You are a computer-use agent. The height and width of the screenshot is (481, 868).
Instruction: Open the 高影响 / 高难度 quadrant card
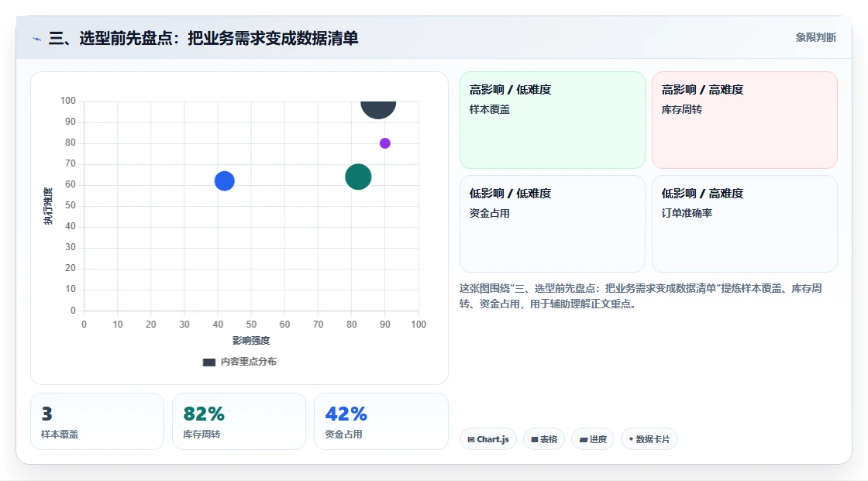[x=745, y=119]
